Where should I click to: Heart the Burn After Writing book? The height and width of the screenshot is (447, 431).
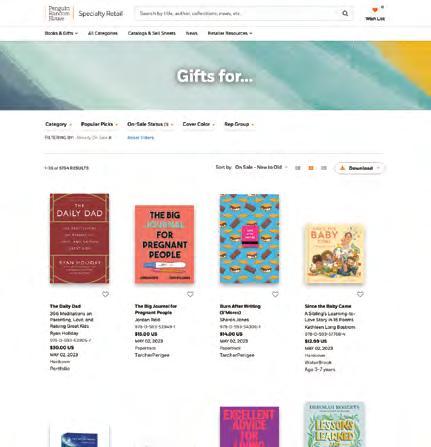pyautogui.click(x=275, y=294)
